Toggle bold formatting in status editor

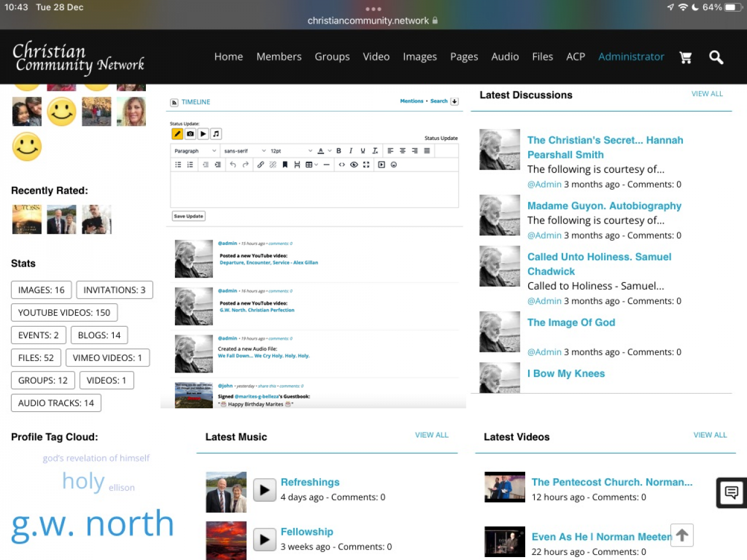(338, 151)
